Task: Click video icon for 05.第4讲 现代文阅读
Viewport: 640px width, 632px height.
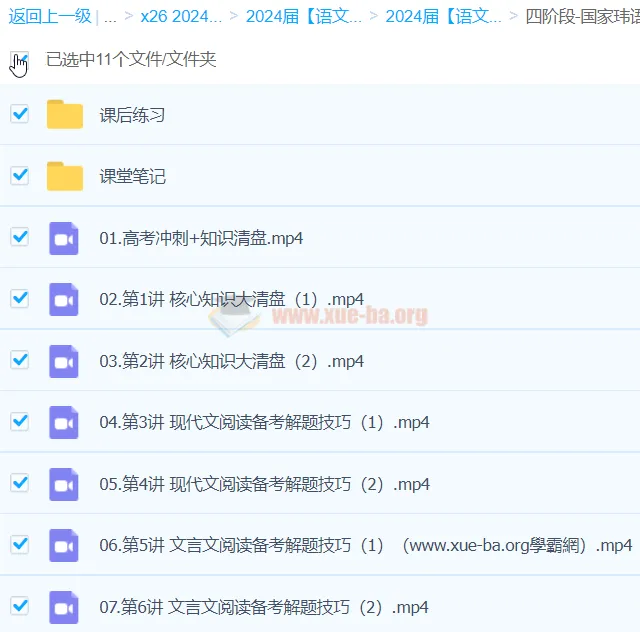Action: [x=64, y=484]
